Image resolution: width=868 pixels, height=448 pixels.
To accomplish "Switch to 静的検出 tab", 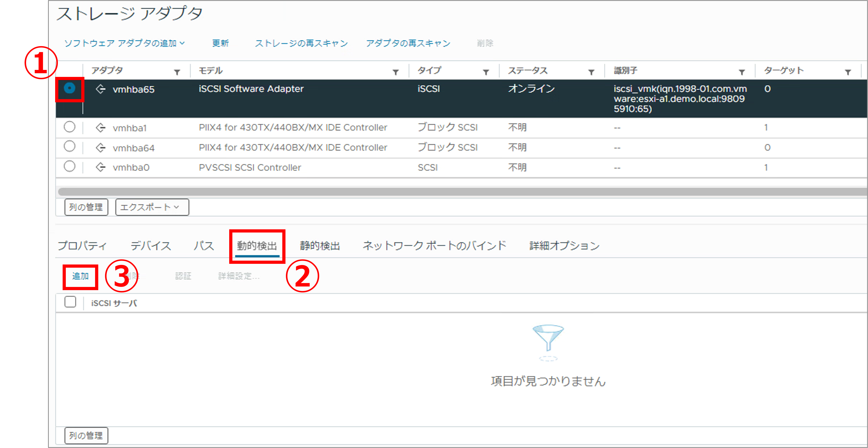I will coord(320,246).
